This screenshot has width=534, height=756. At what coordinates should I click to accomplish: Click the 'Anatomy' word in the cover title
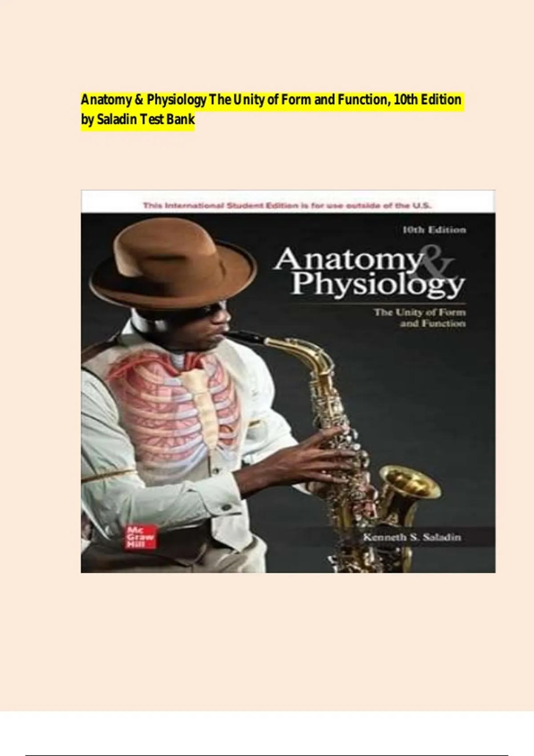click(348, 259)
